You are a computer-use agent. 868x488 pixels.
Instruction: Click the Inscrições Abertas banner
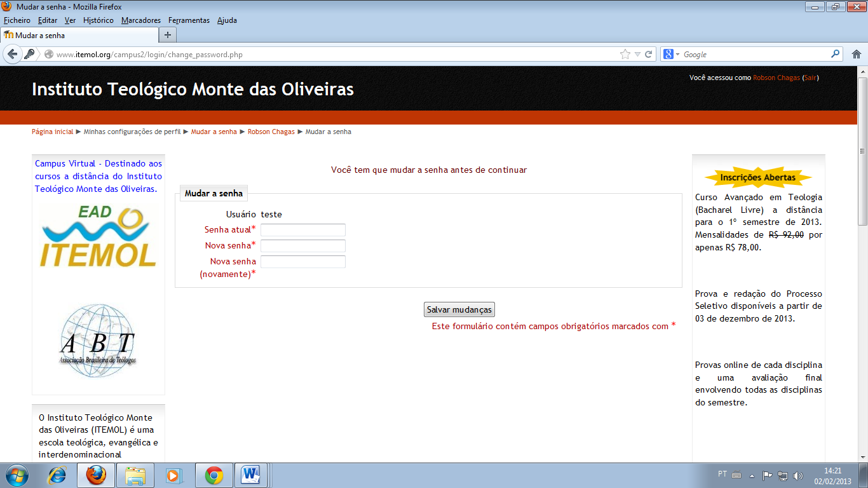758,177
